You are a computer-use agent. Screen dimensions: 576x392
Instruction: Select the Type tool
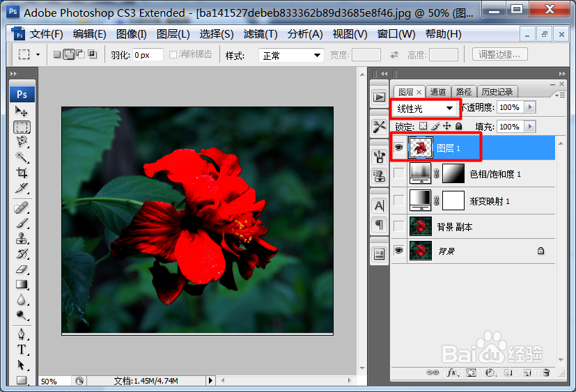point(22,350)
